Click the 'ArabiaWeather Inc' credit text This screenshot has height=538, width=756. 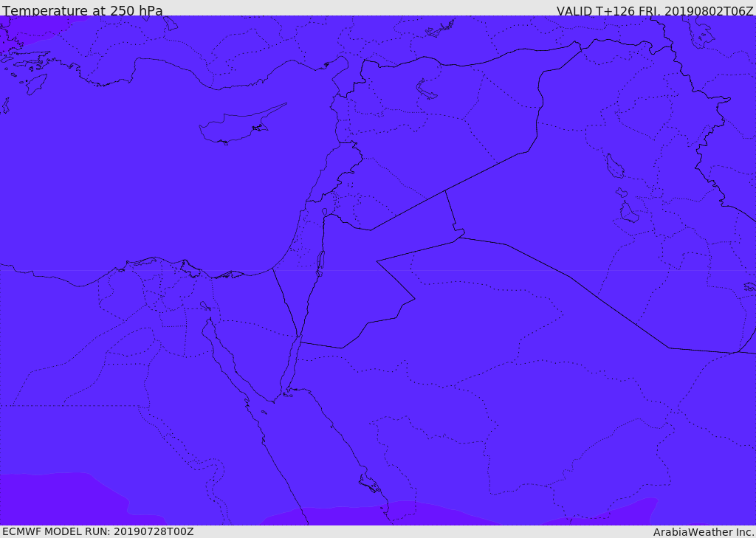[704, 532]
